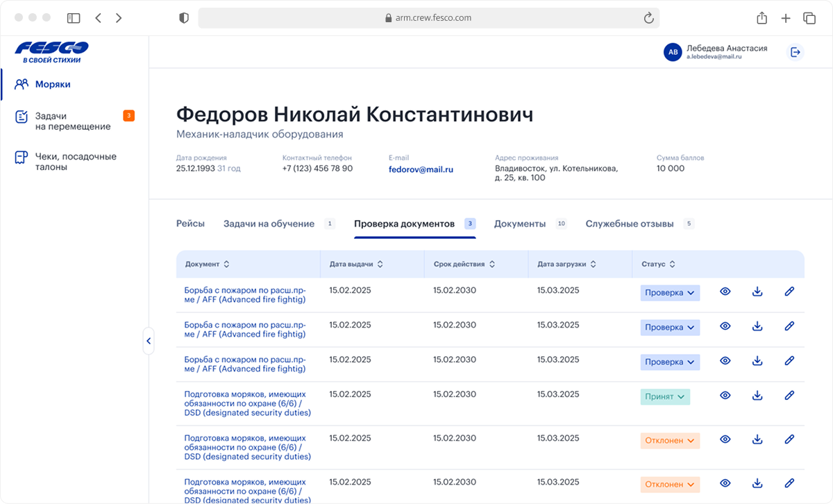Click the fedorov@mail.ru email link

(421, 169)
